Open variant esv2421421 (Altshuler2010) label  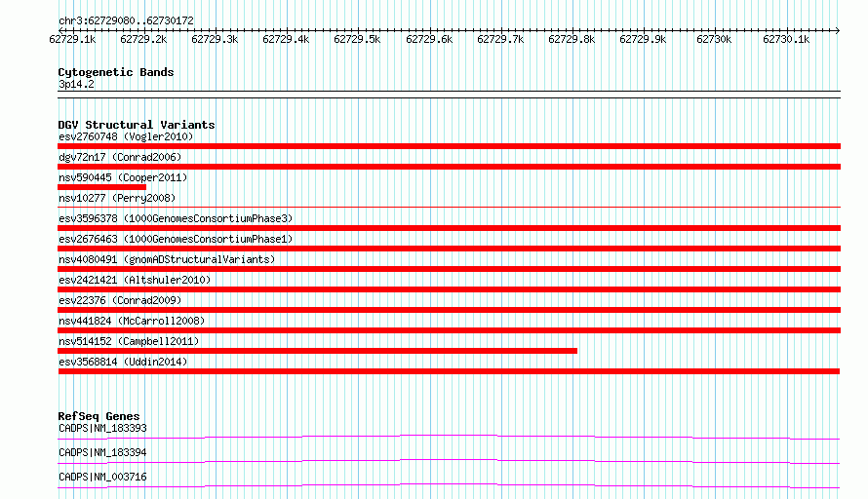[x=135, y=280]
